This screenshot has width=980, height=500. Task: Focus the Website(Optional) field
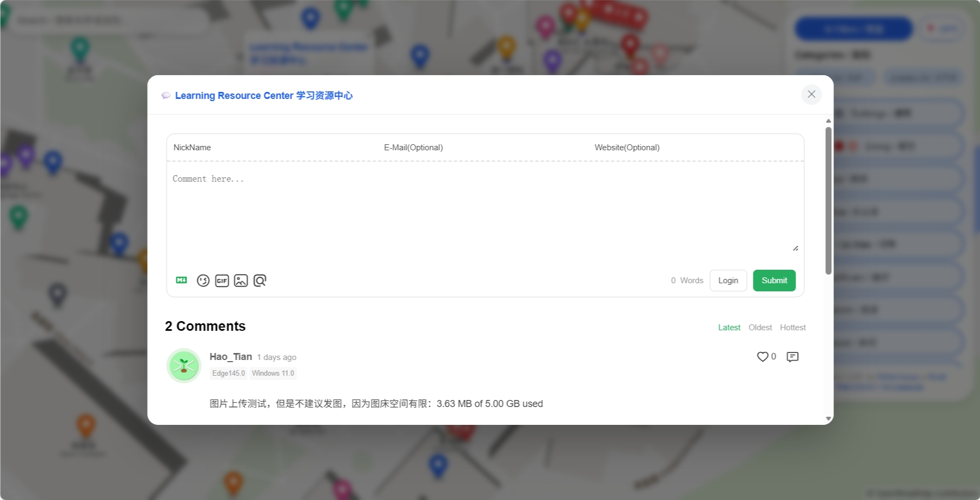(696, 148)
